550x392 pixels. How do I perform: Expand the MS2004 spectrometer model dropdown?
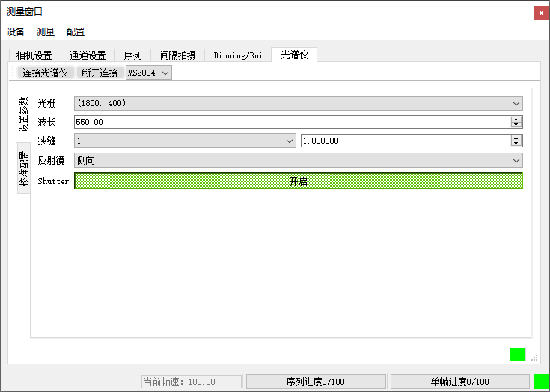point(149,73)
